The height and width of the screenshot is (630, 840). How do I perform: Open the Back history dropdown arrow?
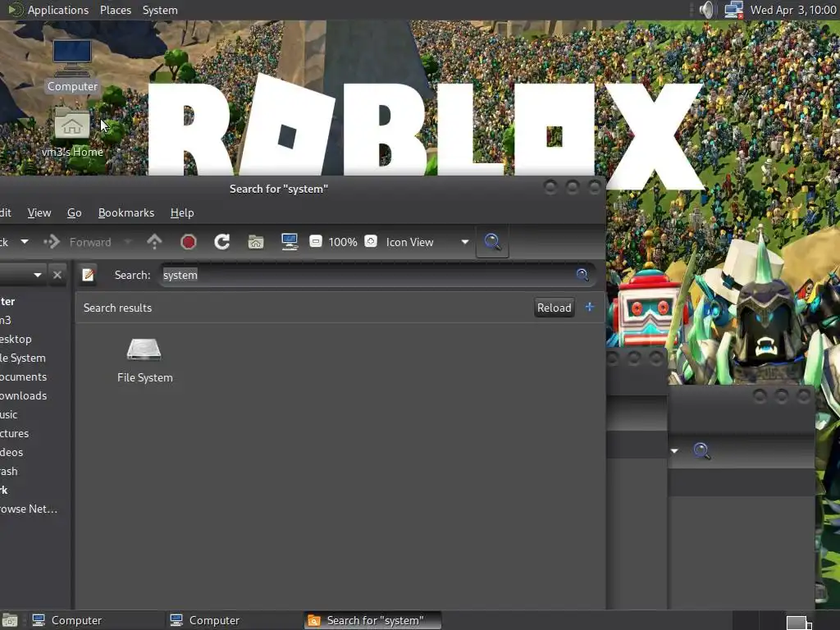[x=25, y=242]
